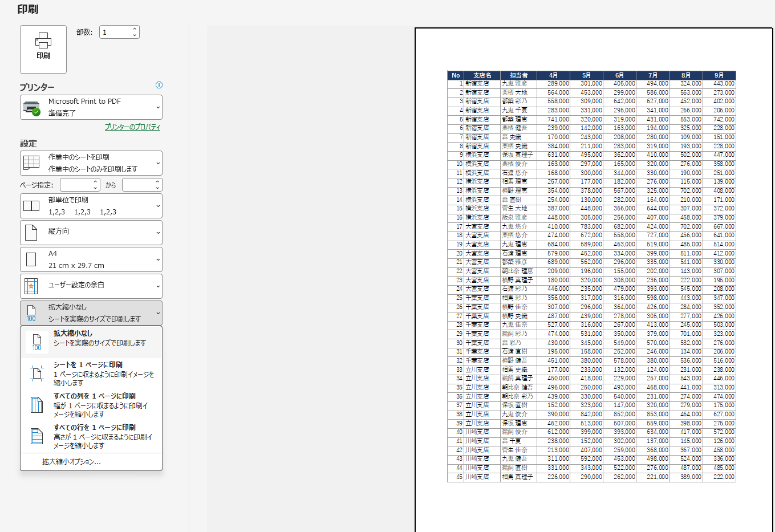
Task: Click the ユーザー設定の余白 margins icon
Action: pyautogui.click(x=31, y=286)
